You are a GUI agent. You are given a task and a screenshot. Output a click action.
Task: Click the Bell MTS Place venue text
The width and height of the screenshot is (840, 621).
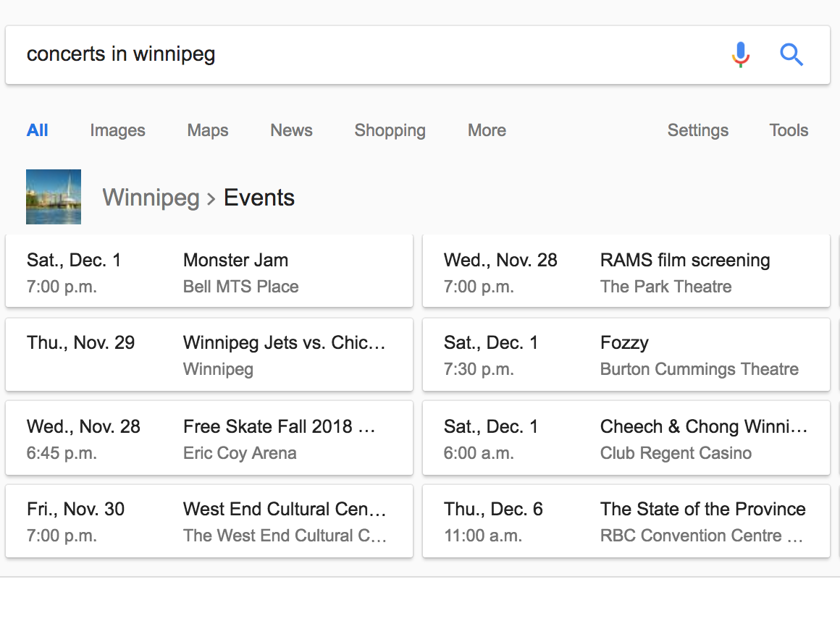point(240,287)
